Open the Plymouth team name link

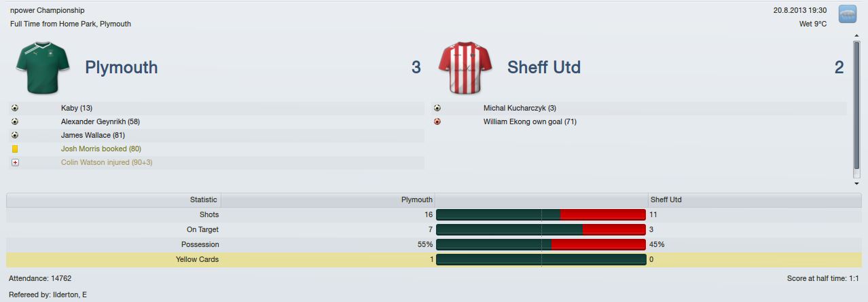pyautogui.click(x=122, y=67)
